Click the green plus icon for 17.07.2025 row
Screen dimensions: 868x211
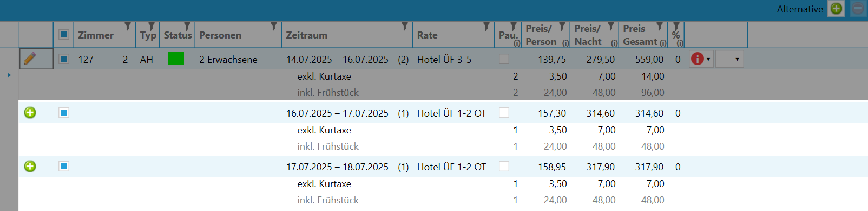pos(30,167)
